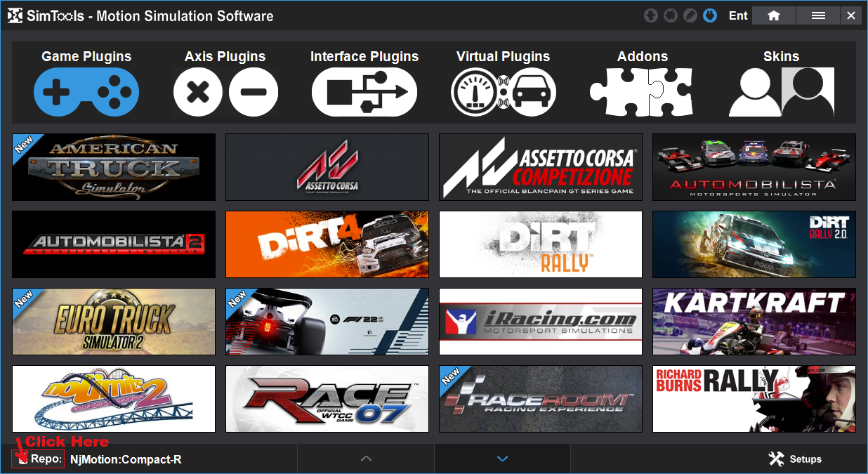Select the Assetto Corsa plugin

tap(327, 167)
